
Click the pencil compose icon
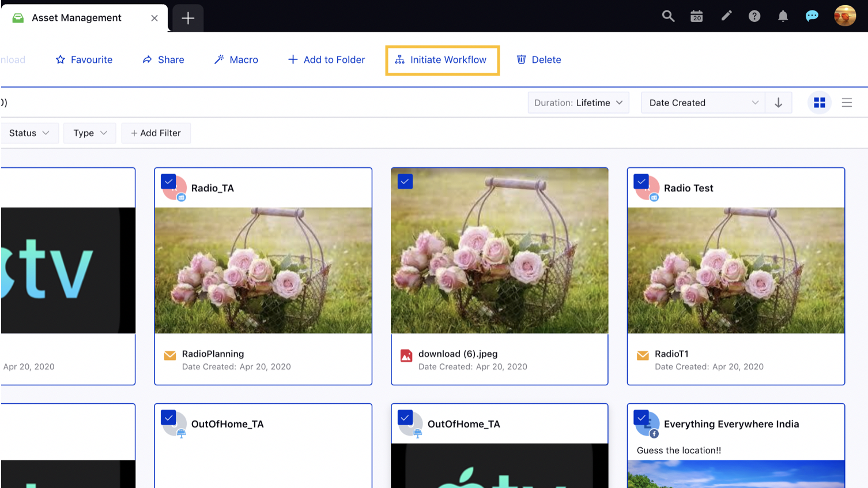(726, 16)
